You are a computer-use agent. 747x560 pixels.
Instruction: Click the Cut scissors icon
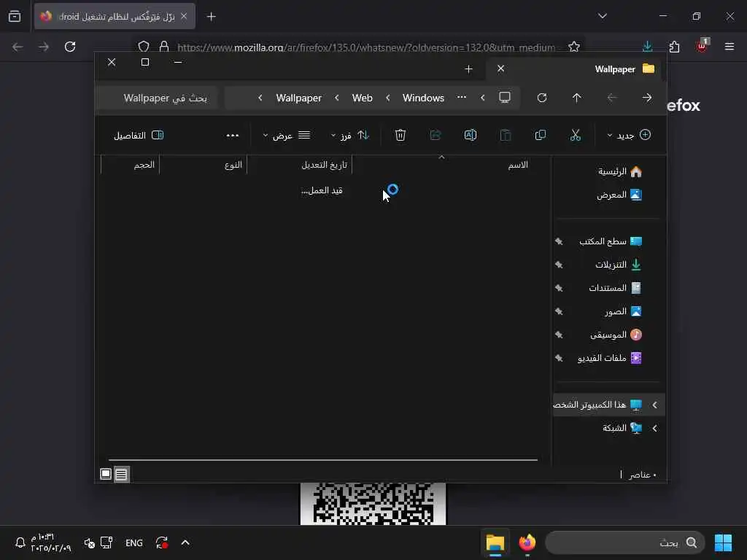(575, 135)
